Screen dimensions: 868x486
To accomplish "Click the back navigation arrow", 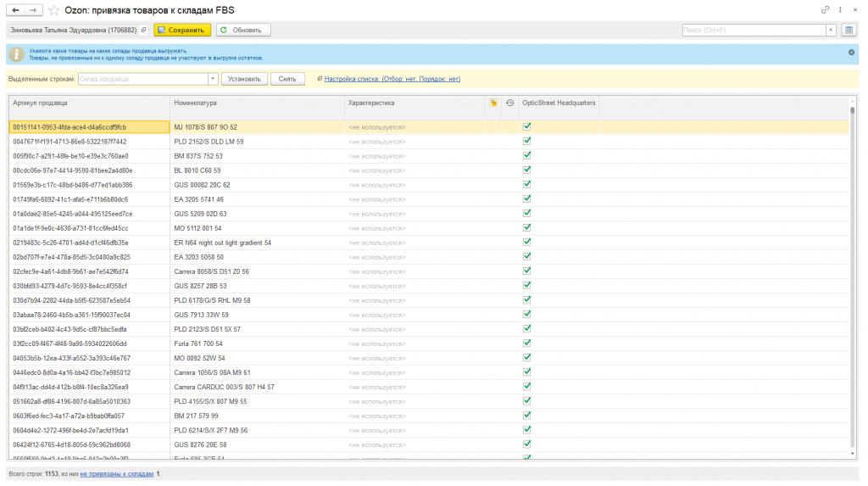I will click(15, 10).
